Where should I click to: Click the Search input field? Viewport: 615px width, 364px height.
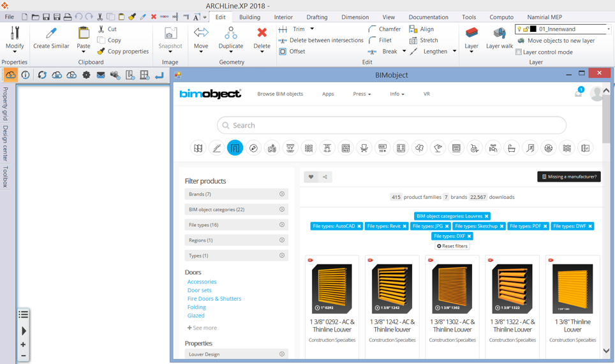(392, 126)
